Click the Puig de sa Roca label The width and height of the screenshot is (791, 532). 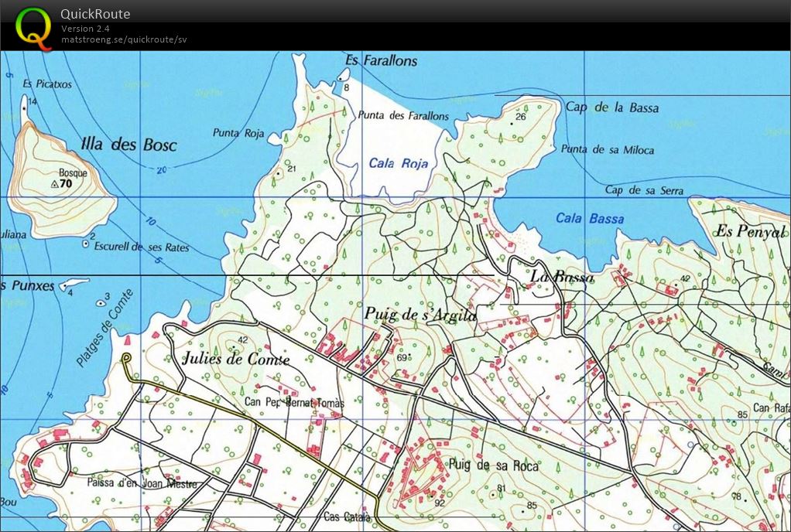(x=493, y=465)
